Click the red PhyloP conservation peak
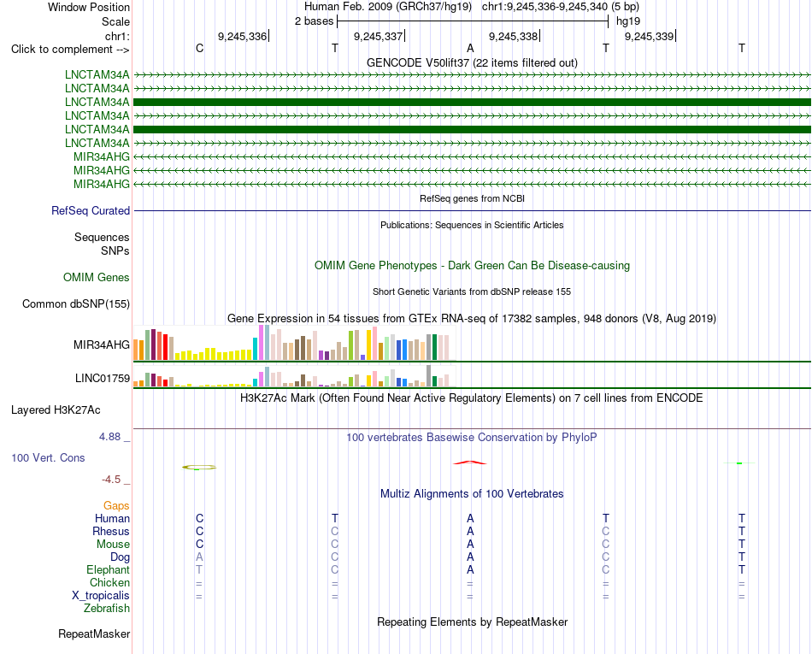The height and width of the screenshot is (654, 812). coord(470,463)
